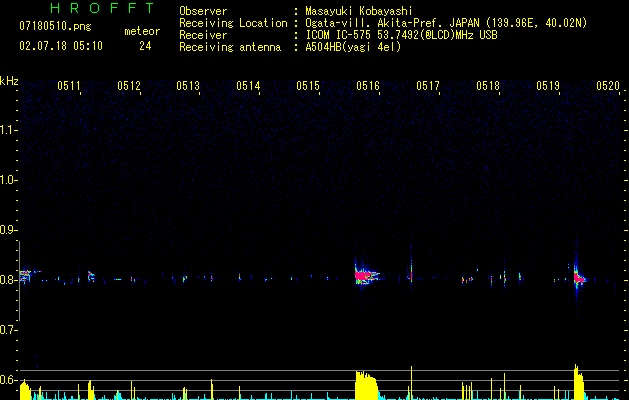Click the Observer label
Viewport: 629px width, 400px height.
click(203, 11)
